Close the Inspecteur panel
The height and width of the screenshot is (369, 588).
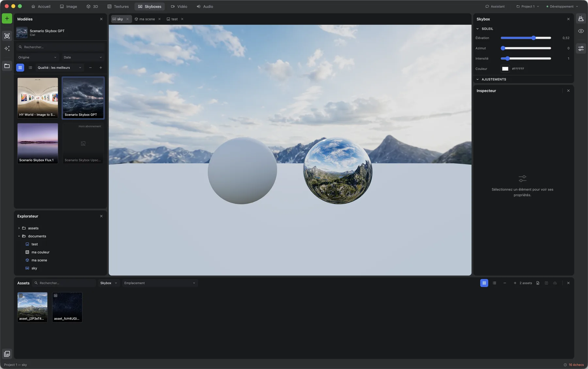[568, 91]
